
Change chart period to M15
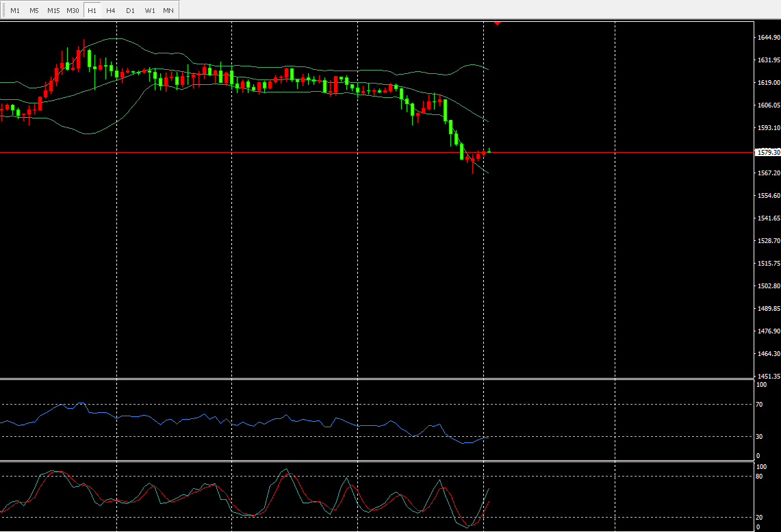pos(53,10)
